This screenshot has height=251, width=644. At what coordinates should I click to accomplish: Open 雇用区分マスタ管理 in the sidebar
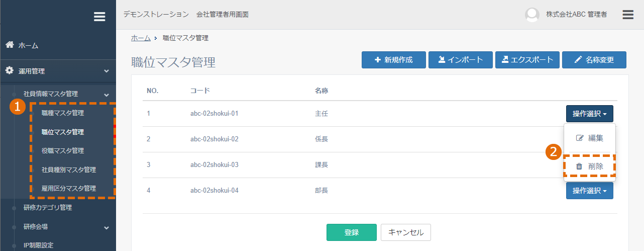click(x=68, y=189)
